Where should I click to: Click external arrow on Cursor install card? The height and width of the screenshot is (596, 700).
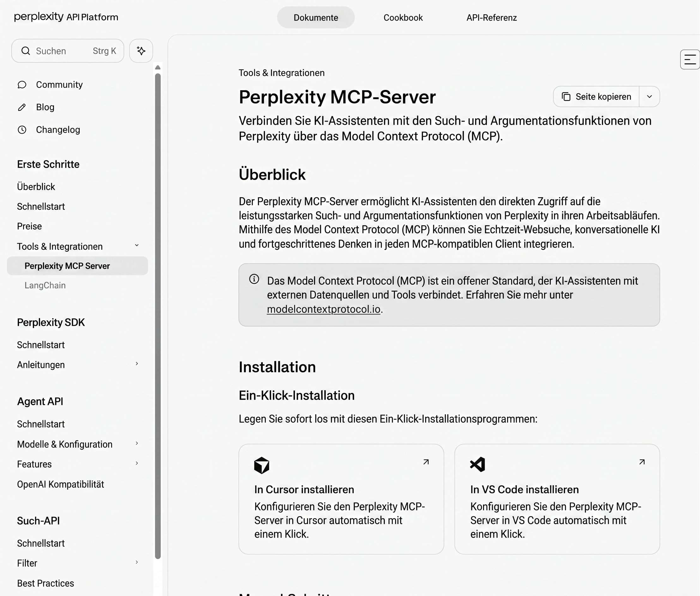(x=426, y=462)
